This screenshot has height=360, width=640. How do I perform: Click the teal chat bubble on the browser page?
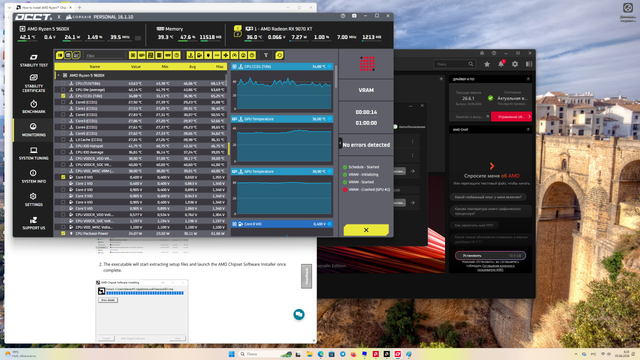[299, 314]
